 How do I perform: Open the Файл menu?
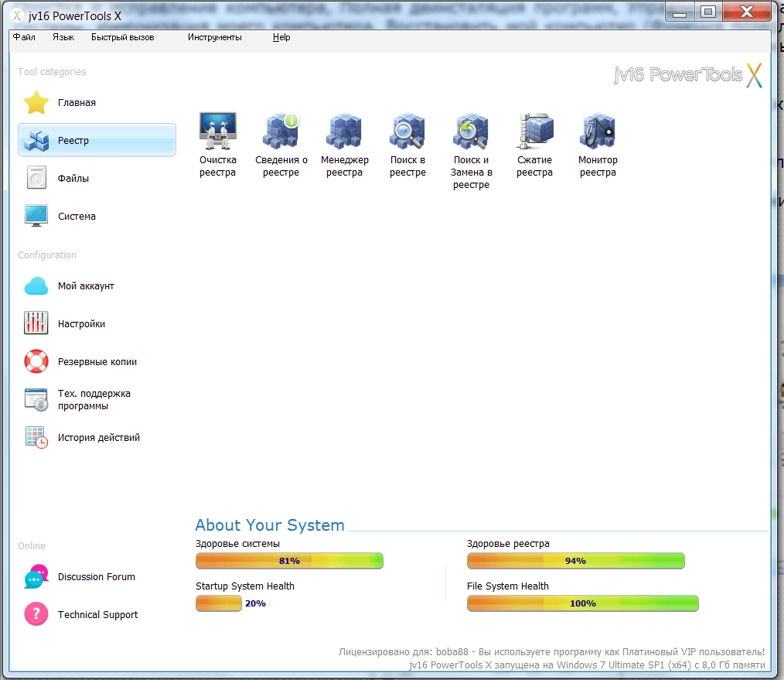tap(24, 37)
